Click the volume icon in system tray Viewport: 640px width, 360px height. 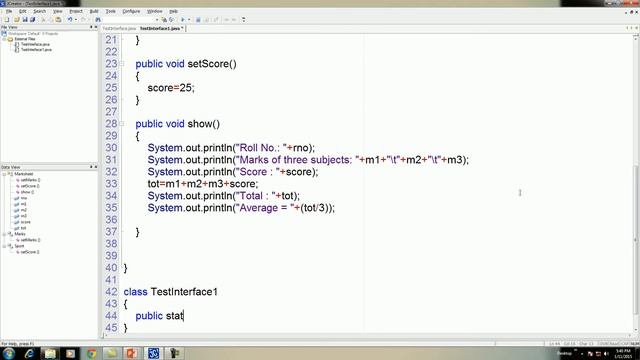[606, 354]
